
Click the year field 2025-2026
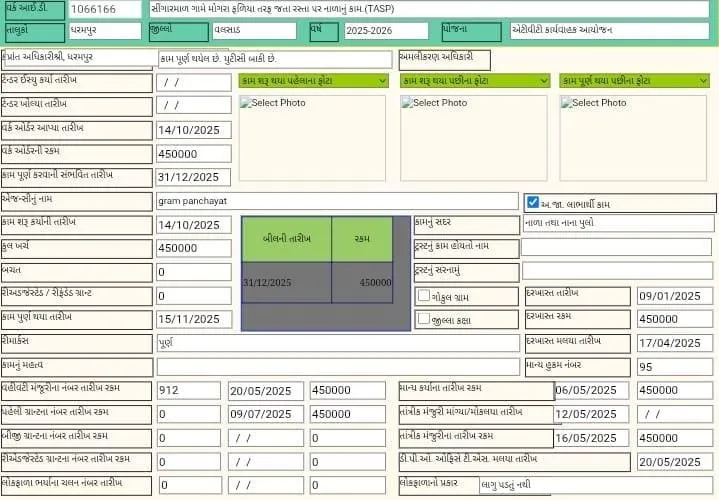386,31
